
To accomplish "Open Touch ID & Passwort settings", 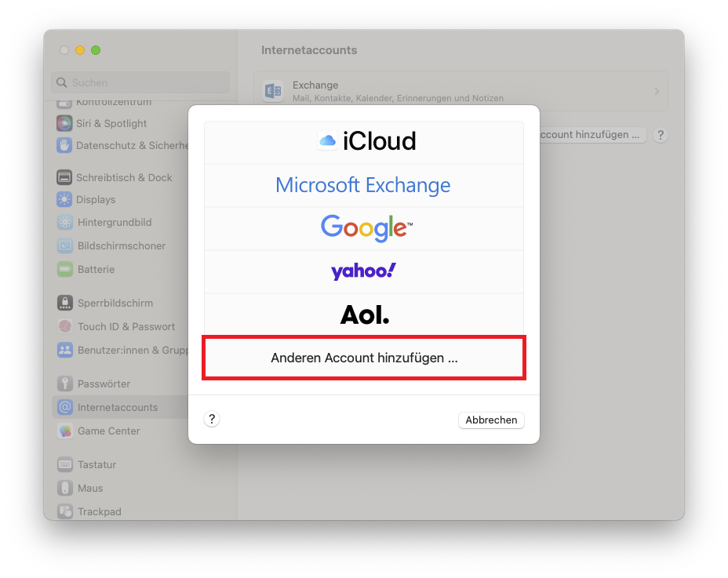I will pos(64,326).
